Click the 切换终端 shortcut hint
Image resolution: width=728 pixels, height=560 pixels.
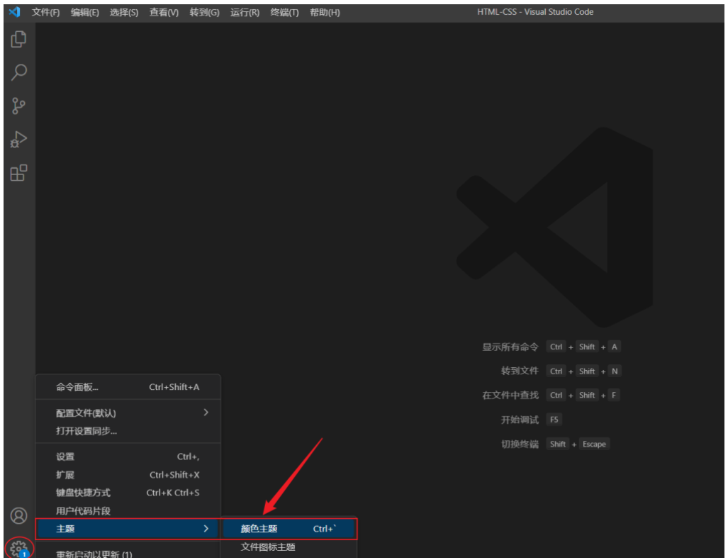(520, 444)
